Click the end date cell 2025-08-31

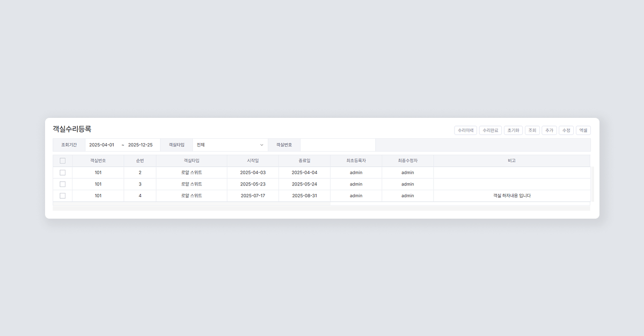coord(304,196)
